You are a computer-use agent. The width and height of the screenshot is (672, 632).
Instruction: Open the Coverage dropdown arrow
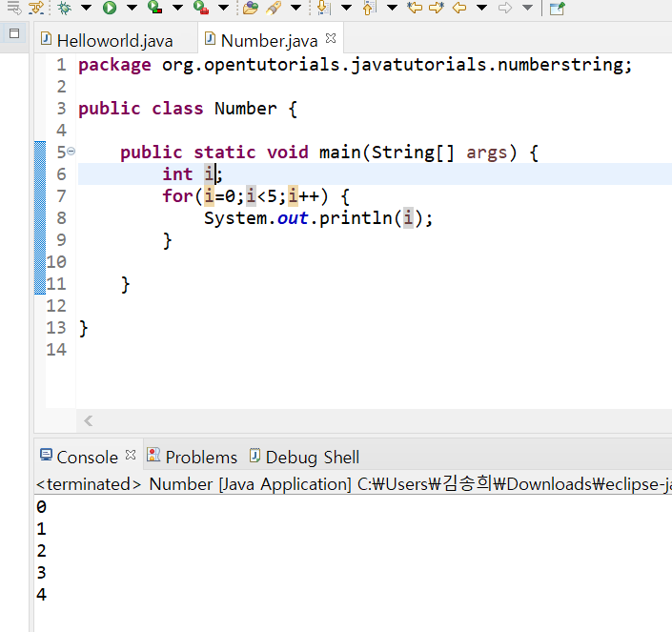click(x=177, y=8)
